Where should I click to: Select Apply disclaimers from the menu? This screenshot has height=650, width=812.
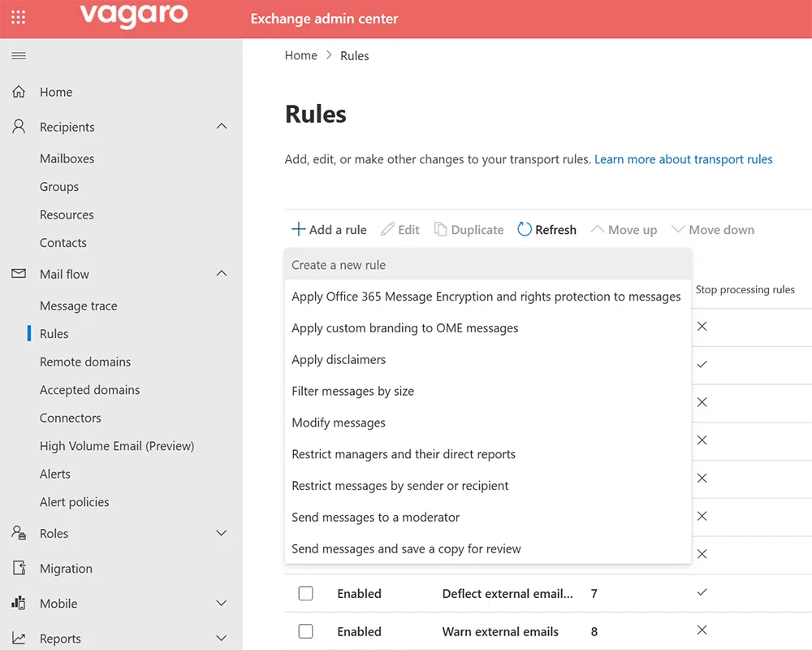tap(339, 359)
